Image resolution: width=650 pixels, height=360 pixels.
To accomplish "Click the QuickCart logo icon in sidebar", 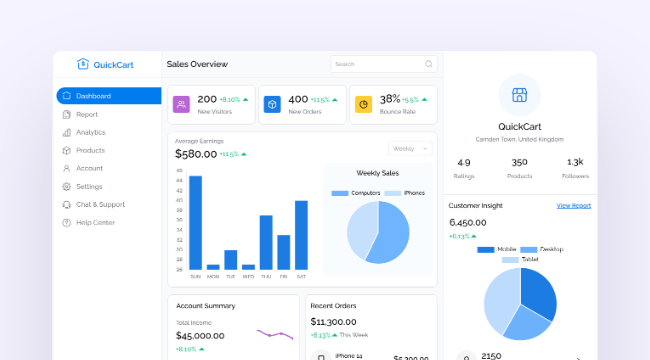I will [83, 64].
